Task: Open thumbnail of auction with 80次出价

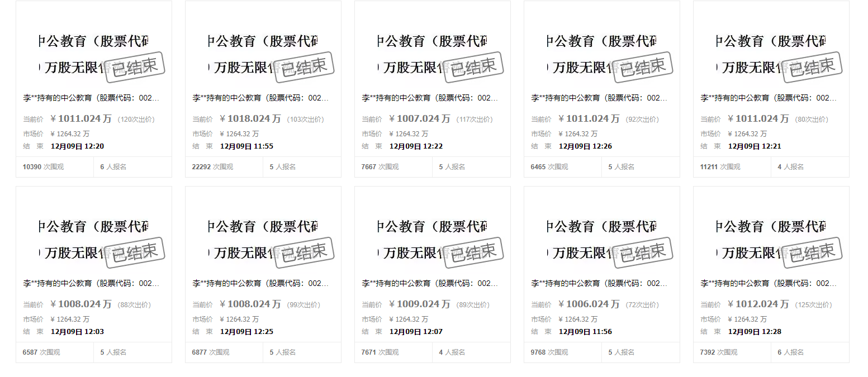Action: 771,54
